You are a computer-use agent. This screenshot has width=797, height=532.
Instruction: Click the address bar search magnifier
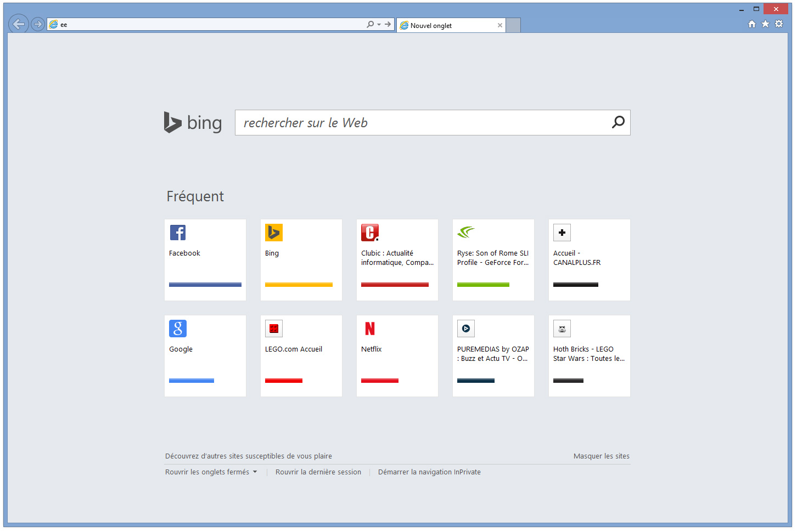click(371, 24)
